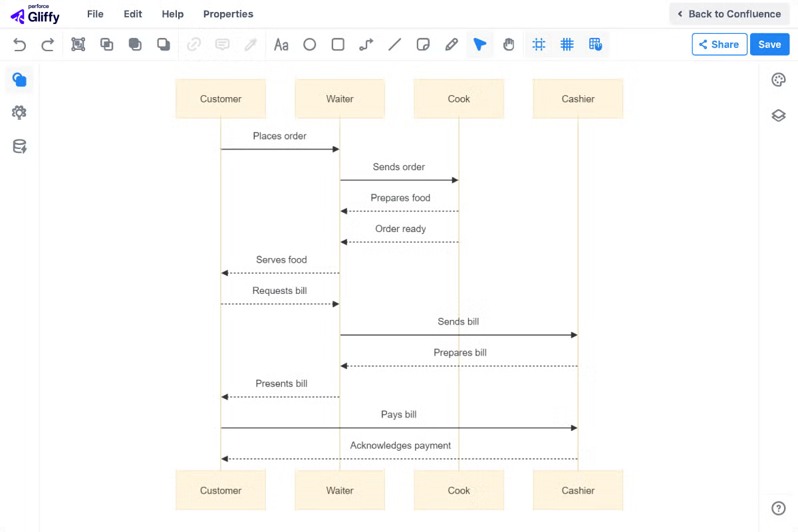Screen dimensions: 798x532
Task: Open the Properties menu
Action: (x=228, y=14)
